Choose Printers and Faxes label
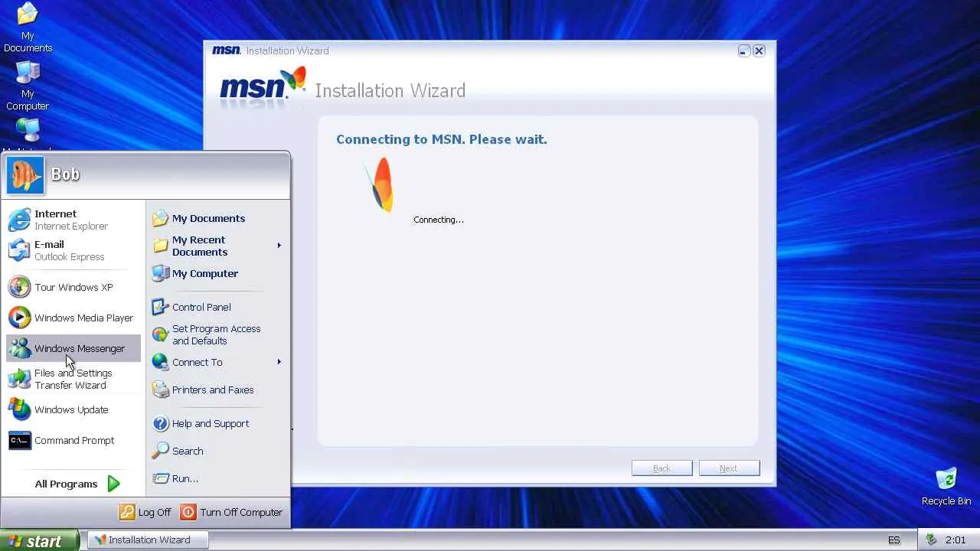 (213, 390)
